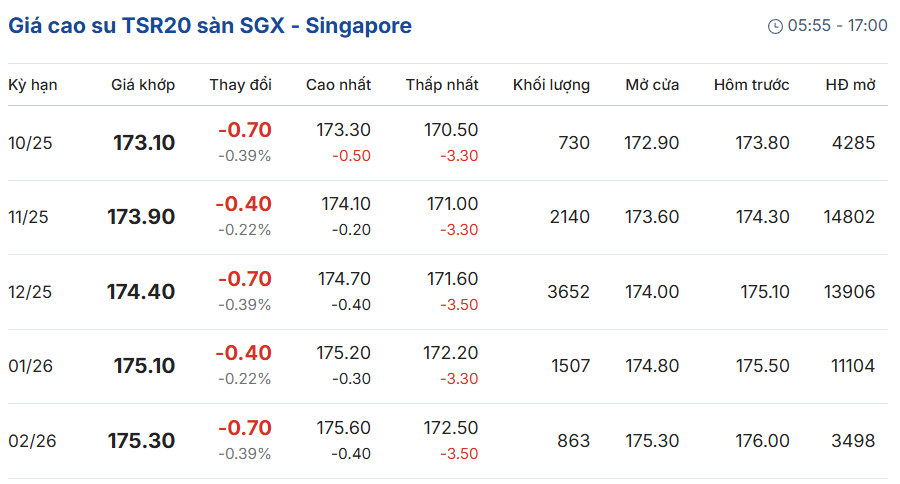Click the open interest value 14802
The width and height of the screenshot is (900, 484).
coord(849,217)
